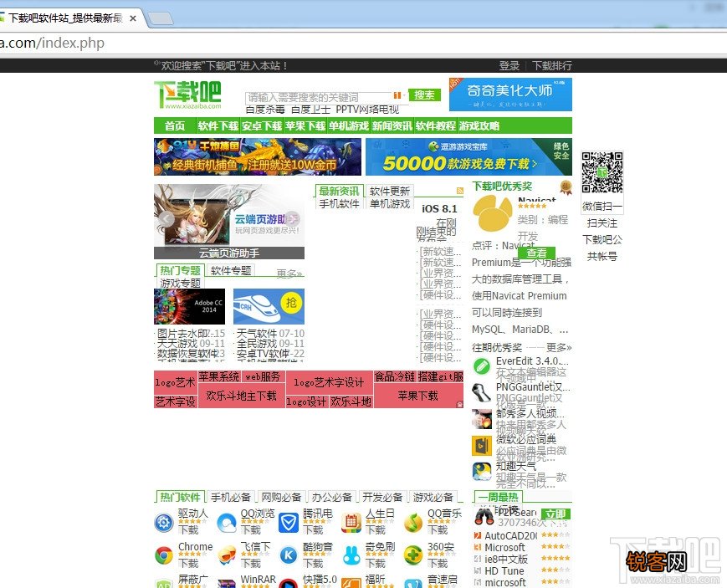The image size is (727, 588).
Task: Click the browser address bar
Action: click(363, 43)
